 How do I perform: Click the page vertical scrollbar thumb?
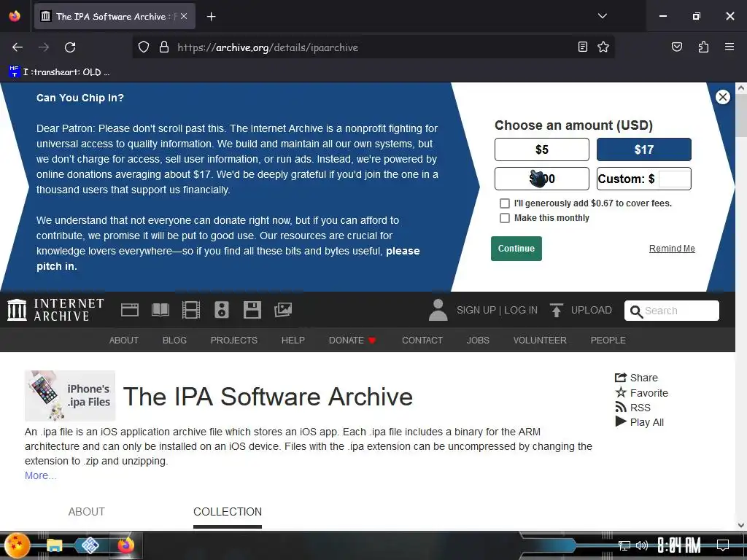741,117
